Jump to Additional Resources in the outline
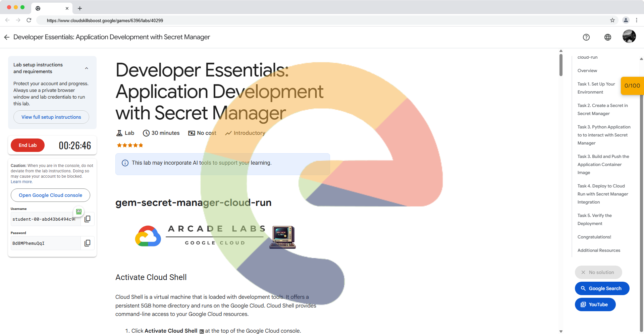Viewport: 644px width, 334px height. (599, 250)
